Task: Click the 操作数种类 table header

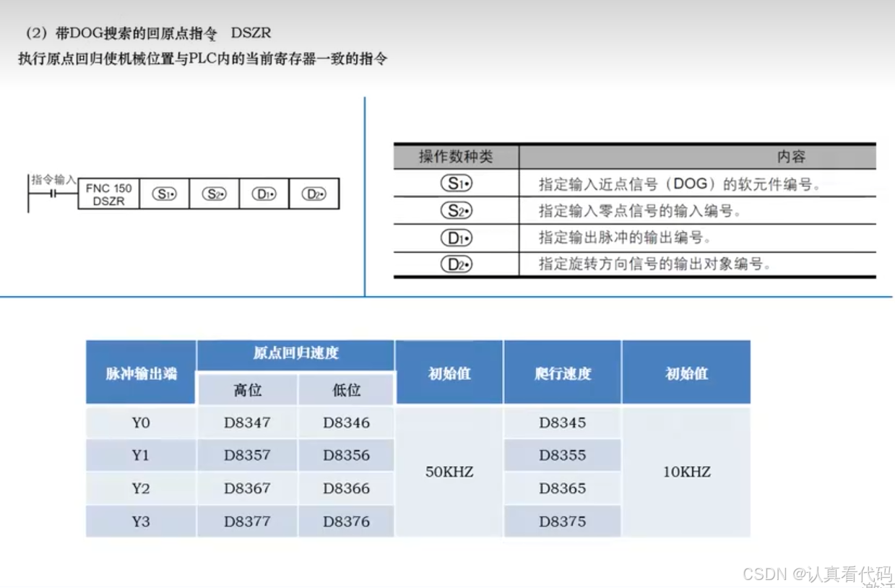Action: (x=457, y=157)
